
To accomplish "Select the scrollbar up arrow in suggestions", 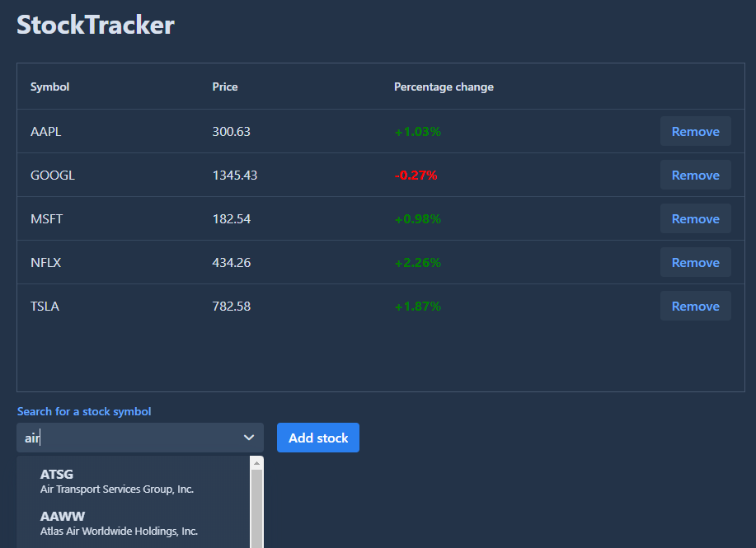I will tap(256, 461).
